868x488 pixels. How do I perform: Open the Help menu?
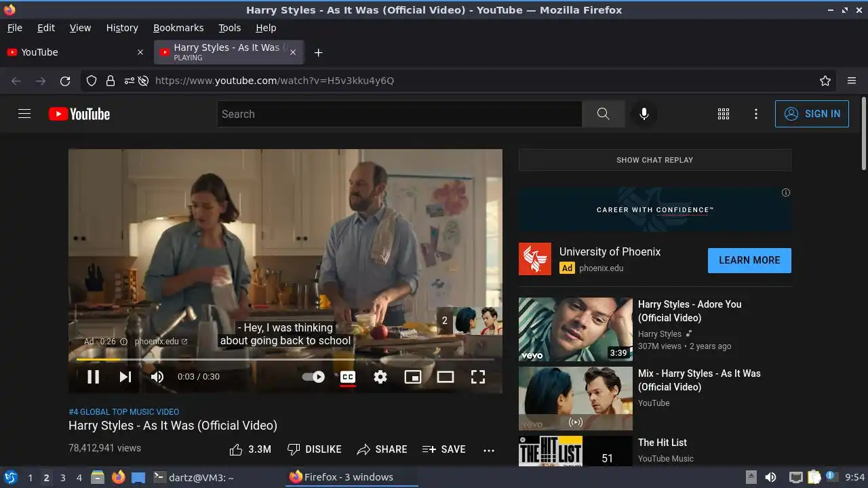[266, 28]
